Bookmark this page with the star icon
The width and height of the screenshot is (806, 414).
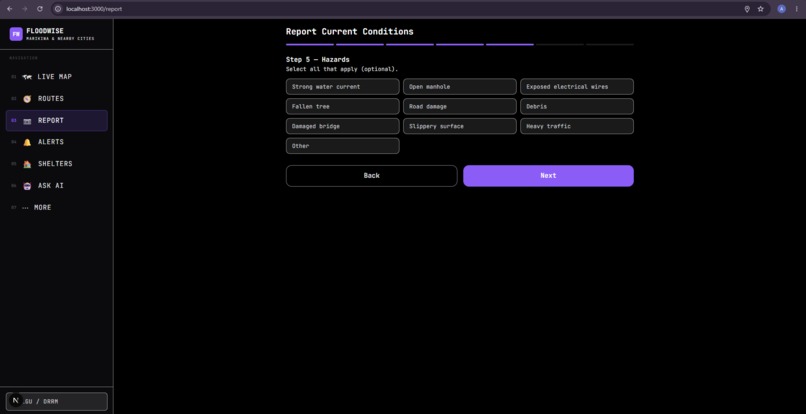point(761,9)
